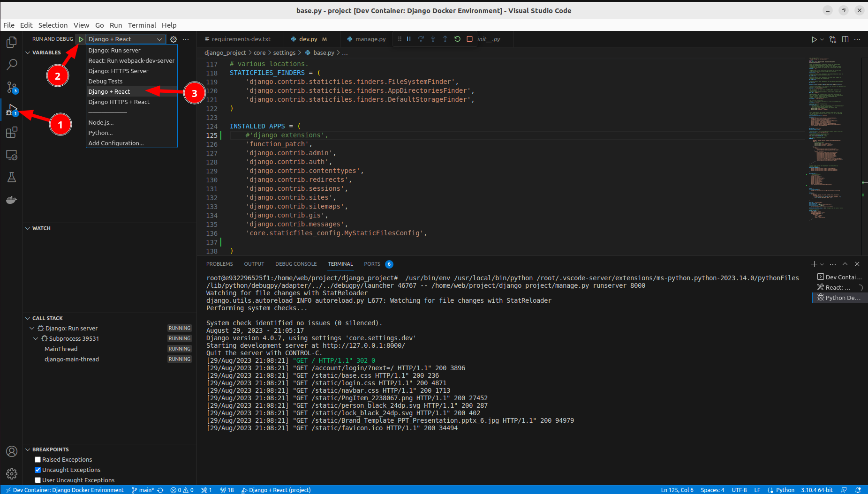Click the Step Into debug button
This screenshot has height=494, width=868.
pos(433,39)
